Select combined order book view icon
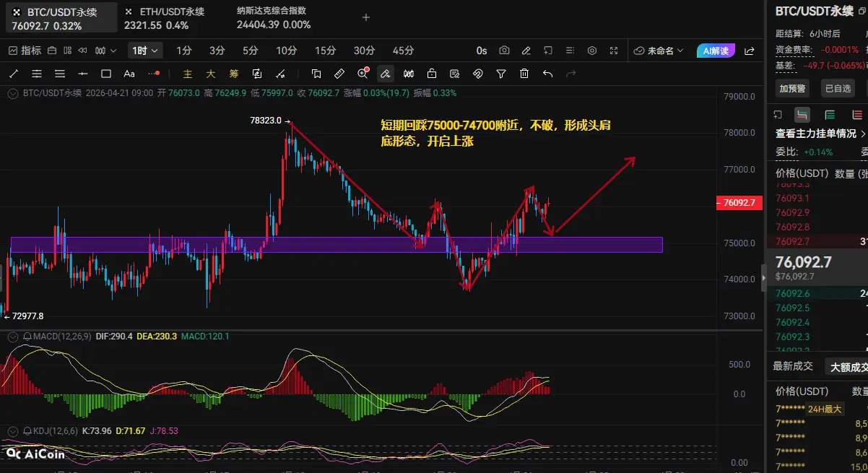This screenshot has height=473, width=868. (802, 114)
